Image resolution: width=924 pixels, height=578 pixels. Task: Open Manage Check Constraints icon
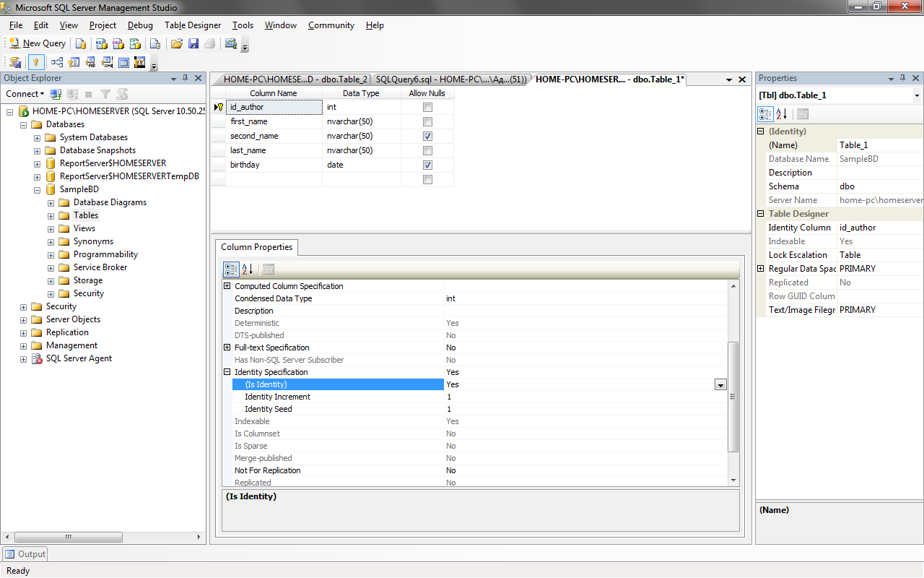[x=123, y=62]
